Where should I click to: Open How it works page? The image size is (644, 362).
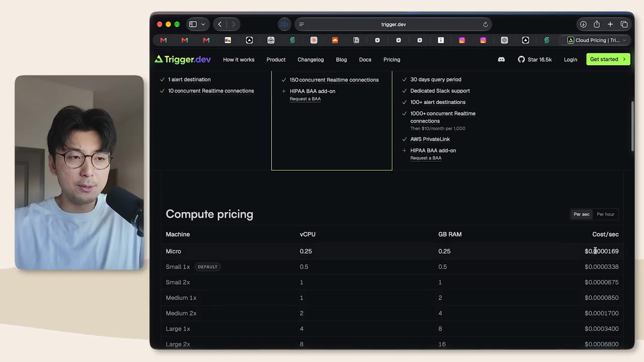[238, 59]
